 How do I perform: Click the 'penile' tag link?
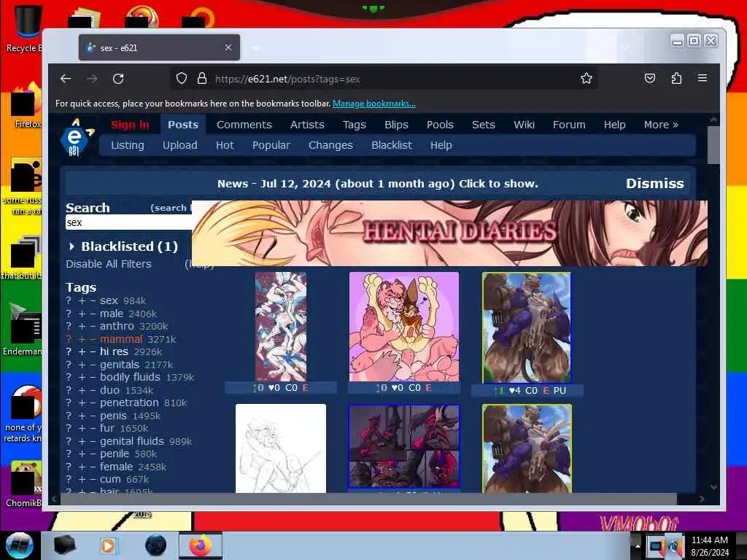pos(115,454)
